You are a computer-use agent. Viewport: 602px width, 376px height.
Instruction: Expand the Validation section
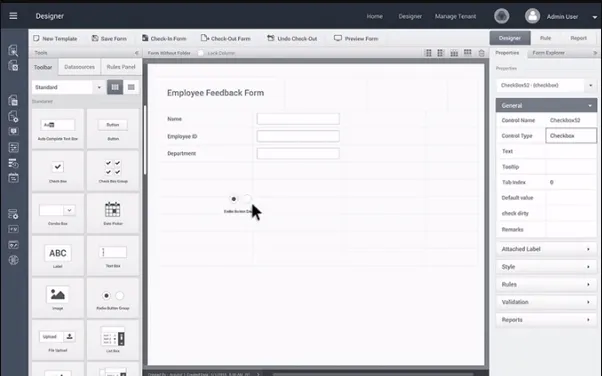coord(546,302)
